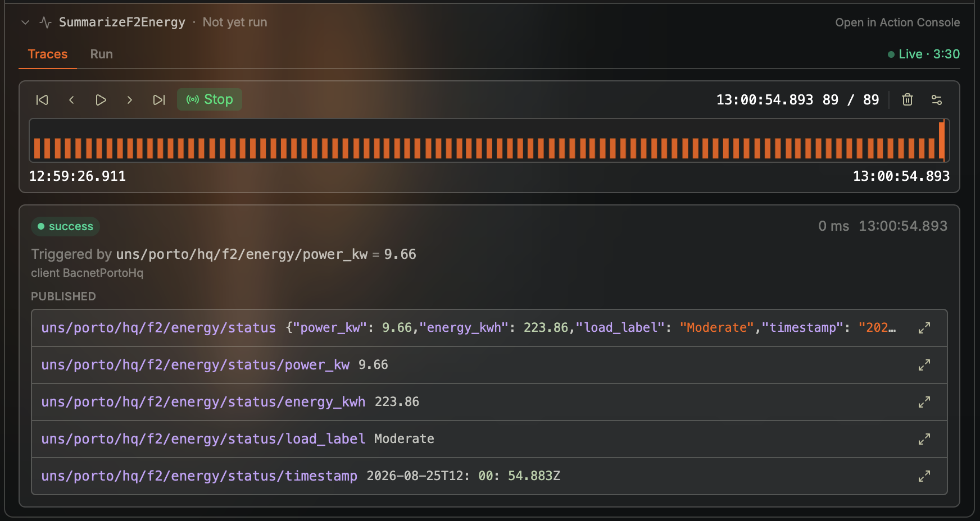Click the activity pulse icon beside SummarizeF2Energy

click(x=46, y=22)
